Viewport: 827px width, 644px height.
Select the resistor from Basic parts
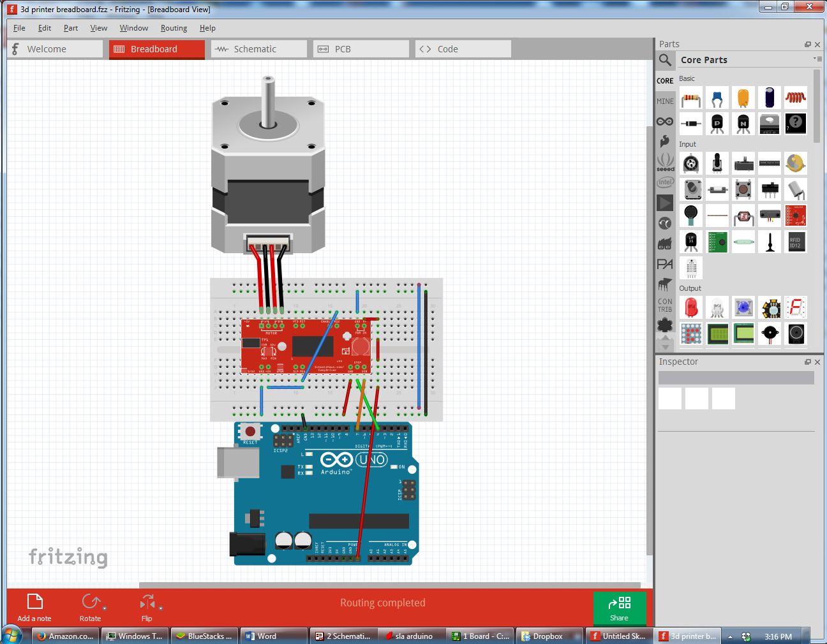pos(691,98)
